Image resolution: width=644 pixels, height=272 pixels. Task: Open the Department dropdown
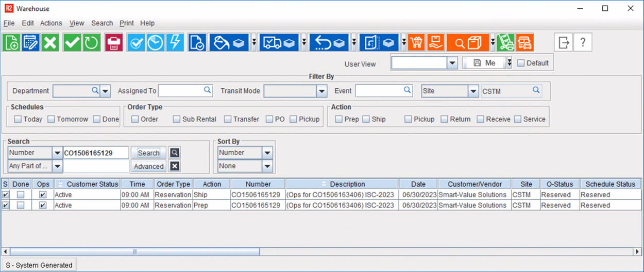pos(105,91)
